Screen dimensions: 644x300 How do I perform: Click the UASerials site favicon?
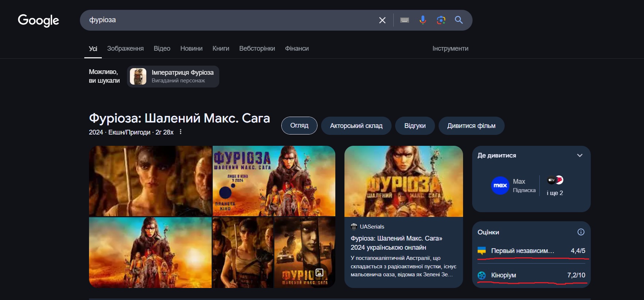[x=354, y=226]
